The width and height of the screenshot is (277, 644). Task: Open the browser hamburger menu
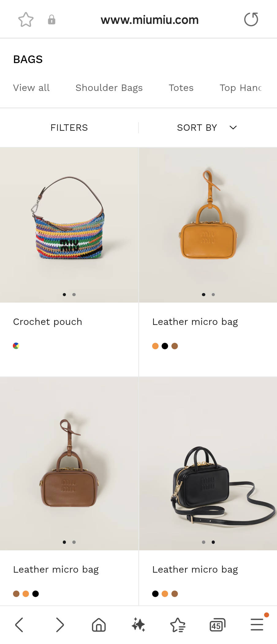click(257, 625)
